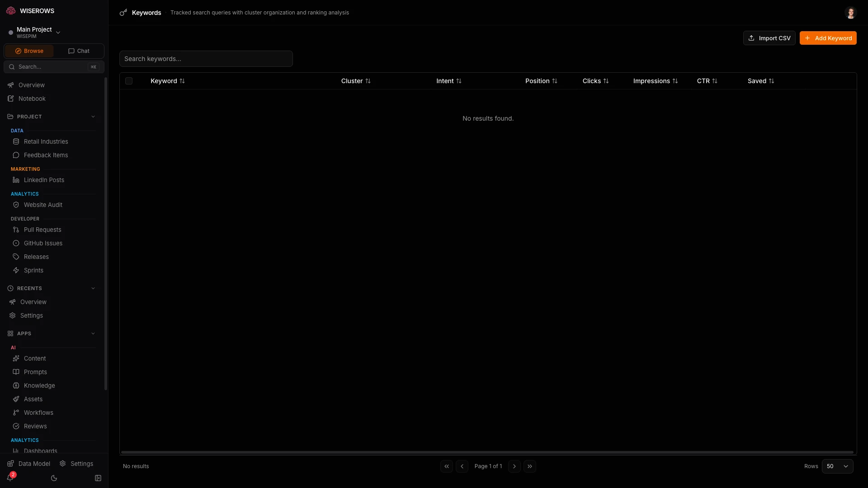Open the LinkedIn Posts marketing item
Viewport: 868px width, 488px height.
(43, 180)
